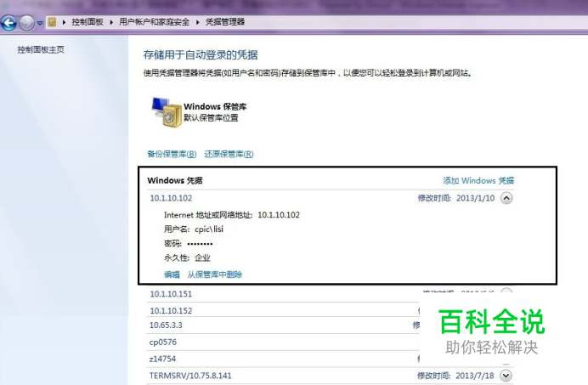
Task: Open 控制面板主页 sidebar link
Action: [x=41, y=49]
